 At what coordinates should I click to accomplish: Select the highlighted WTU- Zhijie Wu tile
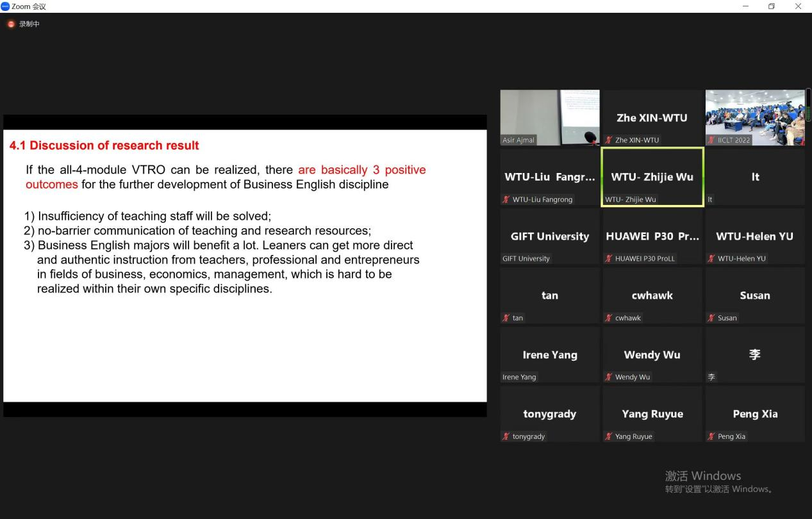(652, 177)
